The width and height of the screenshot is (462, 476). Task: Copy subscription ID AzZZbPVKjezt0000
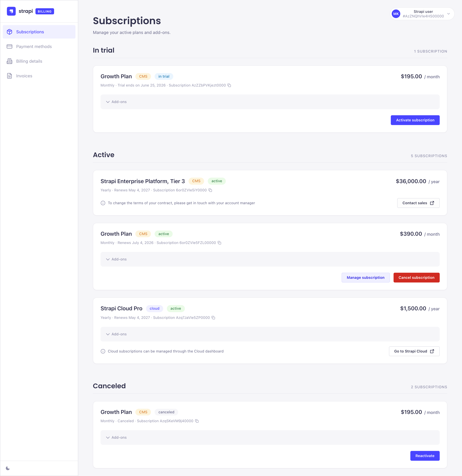229,85
